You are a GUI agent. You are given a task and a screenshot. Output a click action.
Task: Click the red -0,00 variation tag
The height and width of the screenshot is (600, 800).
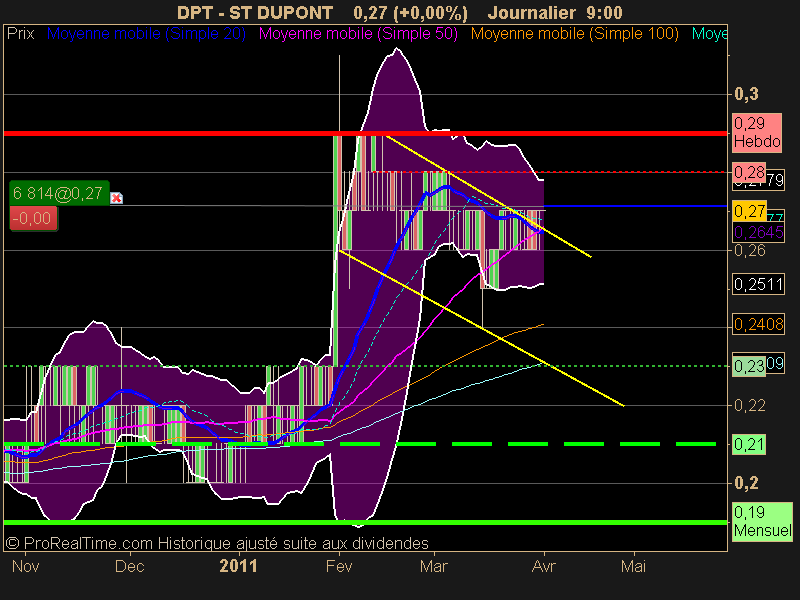point(34,218)
